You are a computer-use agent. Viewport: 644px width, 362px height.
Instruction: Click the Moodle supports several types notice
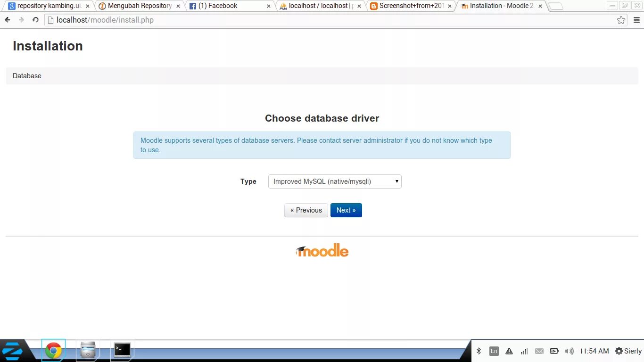[322, 145]
